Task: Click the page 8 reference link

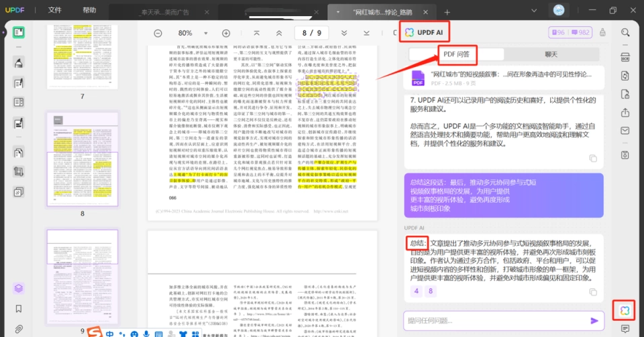Action: 431,291
